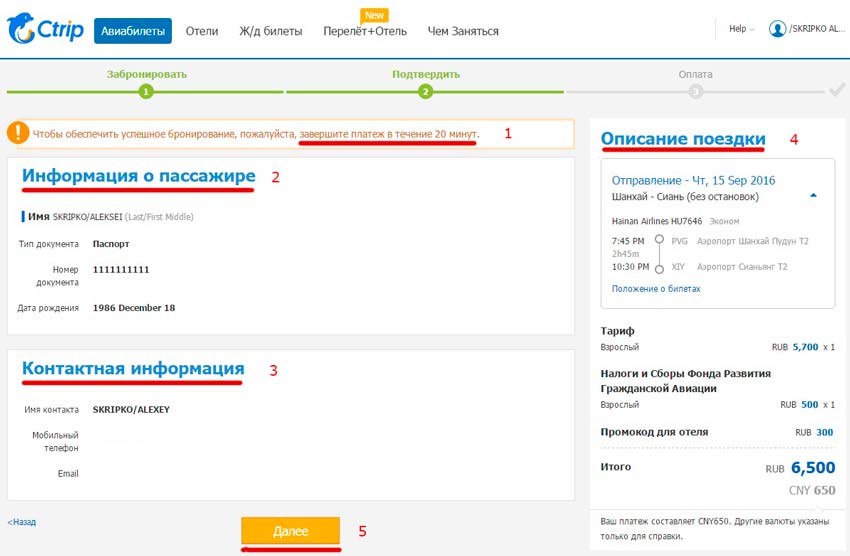Screen dimensions: 850x556
Task: Click the adult fare 5,700
Action: (805, 347)
